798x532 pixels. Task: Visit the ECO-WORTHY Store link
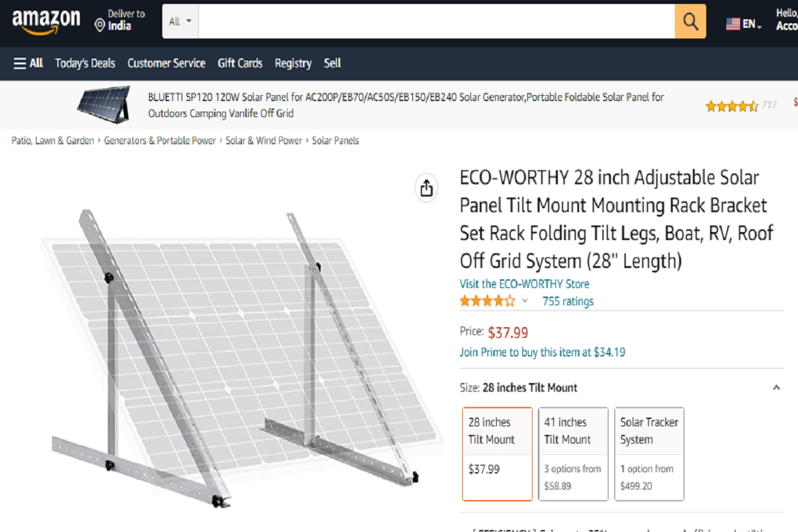click(x=524, y=284)
